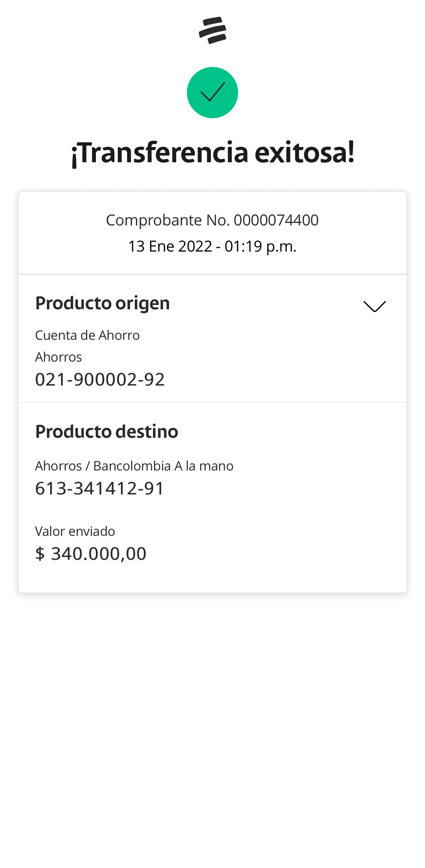Viewport: 425px width, 868px height.
Task: Click the word exitosa! in the title
Action: pos(304,153)
